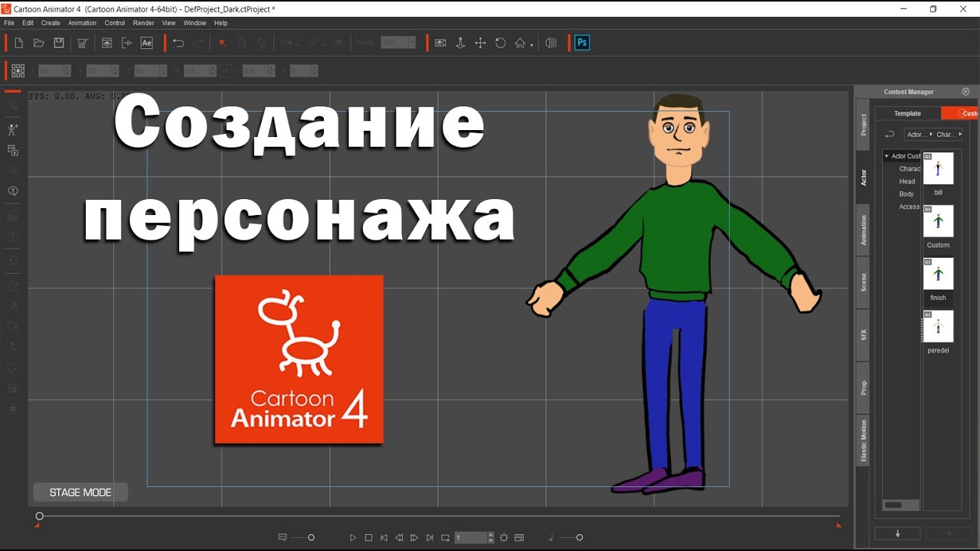Open the opacity value dropdown
The width and height of the screenshot is (980, 551).
click(x=412, y=43)
